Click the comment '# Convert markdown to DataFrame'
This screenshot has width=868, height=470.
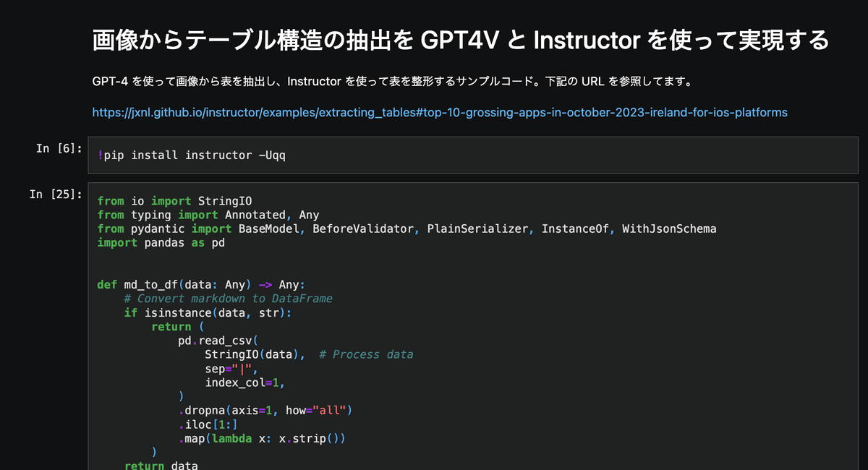coord(228,299)
